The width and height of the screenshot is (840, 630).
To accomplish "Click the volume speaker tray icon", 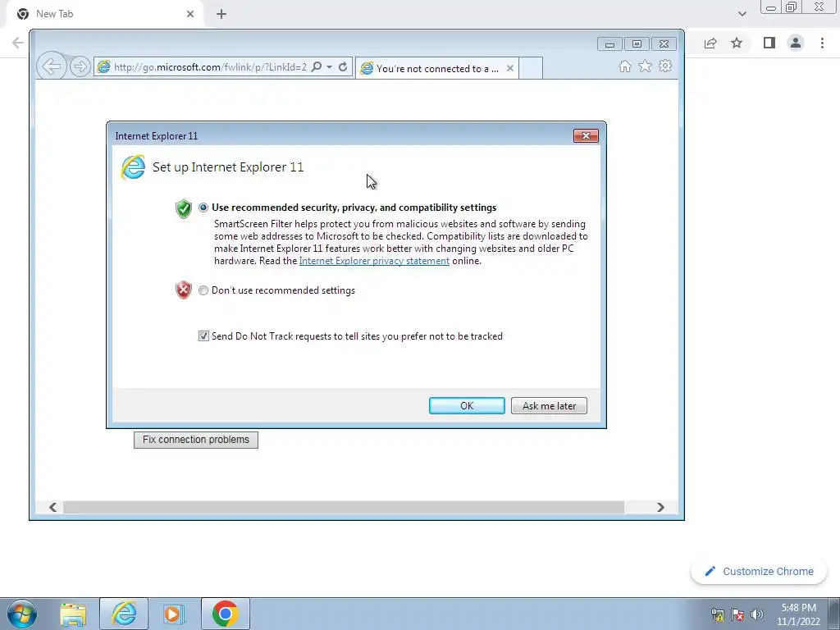I will 757,614.
